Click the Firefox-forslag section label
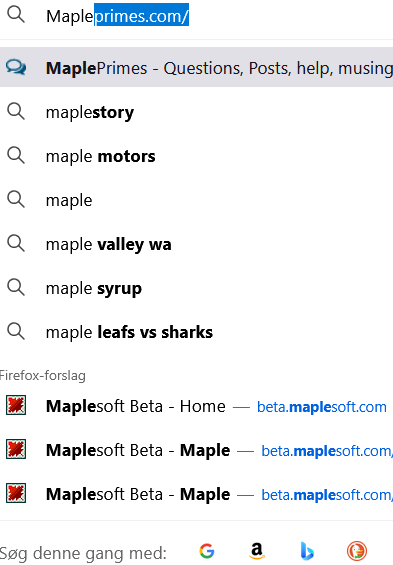This screenshot has width=393, height=565. coord(43,375)
